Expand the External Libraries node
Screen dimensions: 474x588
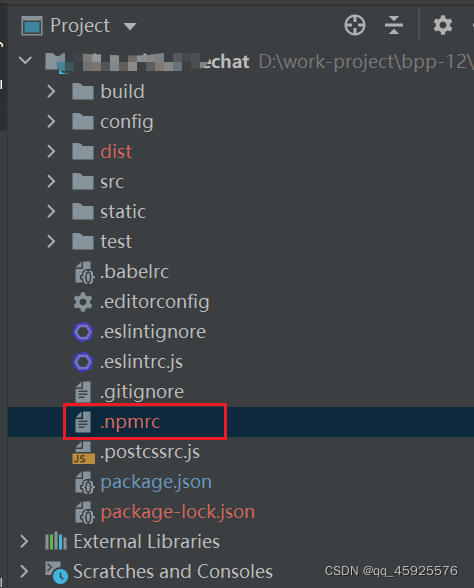click(x=24, y=541)
